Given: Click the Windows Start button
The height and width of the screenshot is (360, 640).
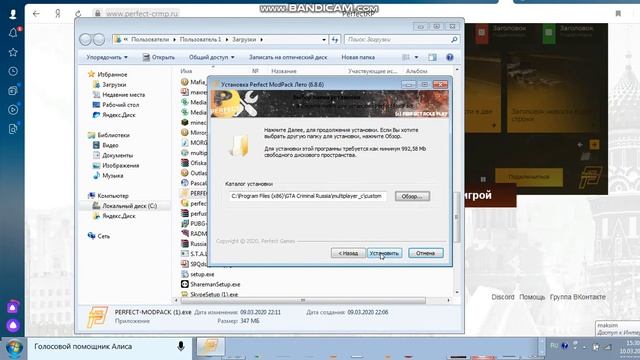Looking at the screenshot, I should (x=14, y=348).
